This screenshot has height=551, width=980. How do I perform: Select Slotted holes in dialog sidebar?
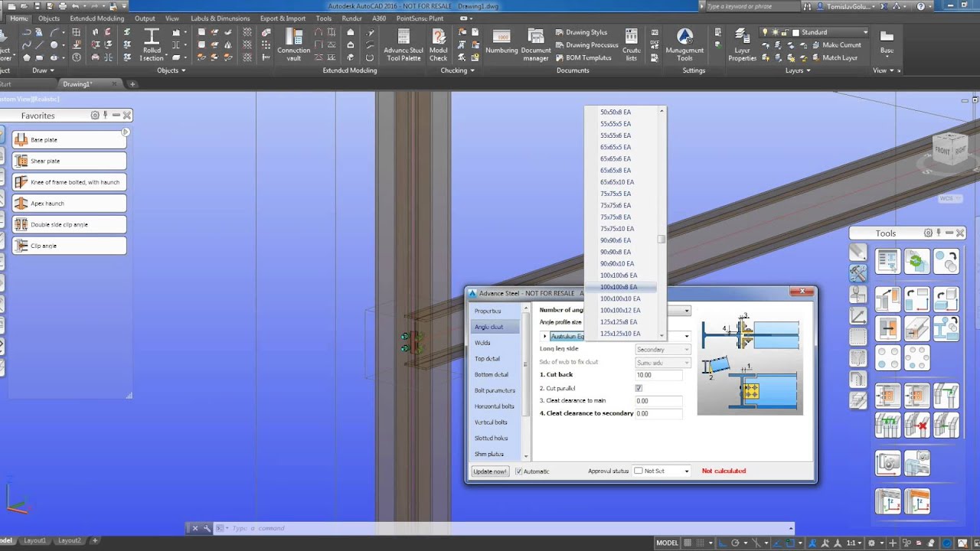(x=491, y=439)
